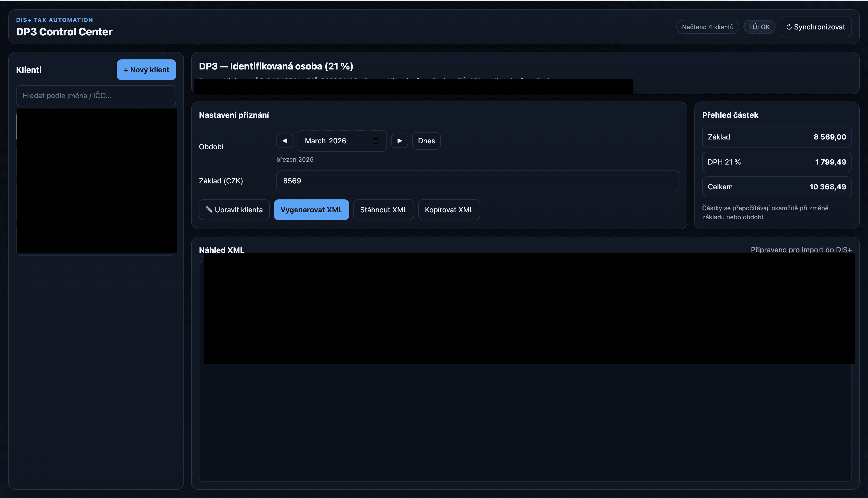Open the March 2026 period selector
Screen dimensions: 868x498
(x=342, y=141)
